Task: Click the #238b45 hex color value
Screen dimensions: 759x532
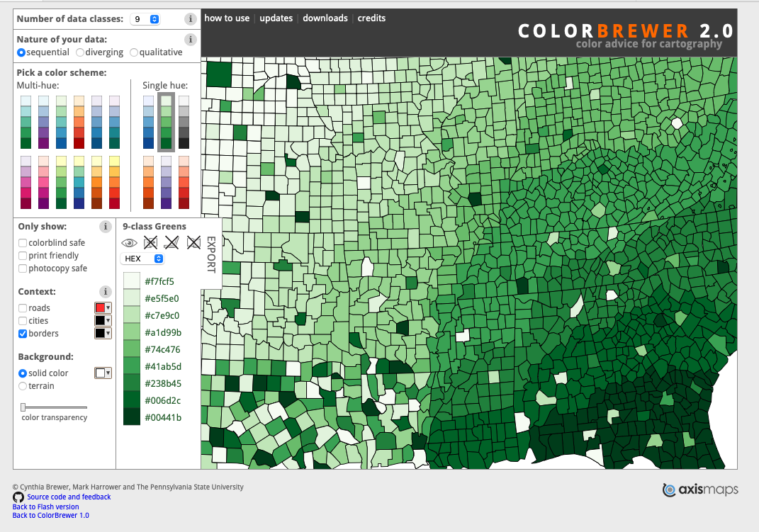Action: [163, 383]
